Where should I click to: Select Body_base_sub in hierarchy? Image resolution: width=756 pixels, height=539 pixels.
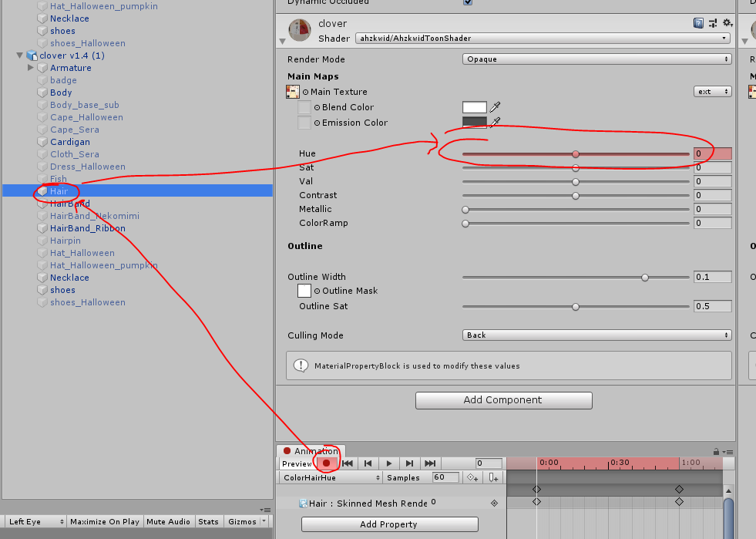pyautogui.click(x=84, y=104)
